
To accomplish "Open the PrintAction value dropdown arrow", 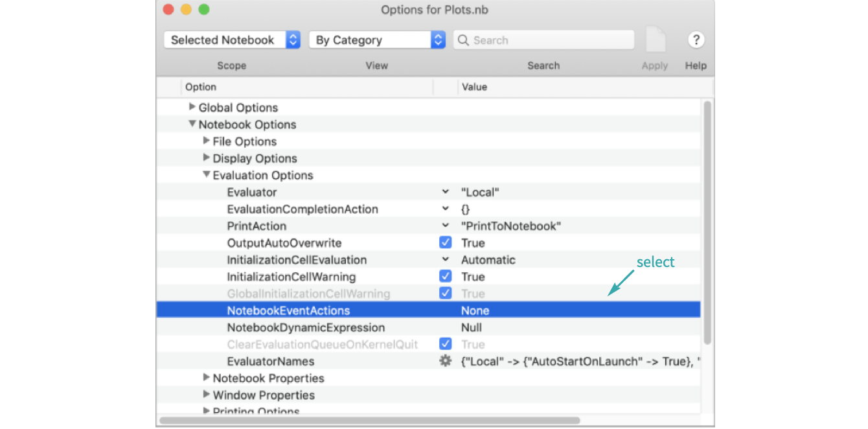I will (445, 226).
